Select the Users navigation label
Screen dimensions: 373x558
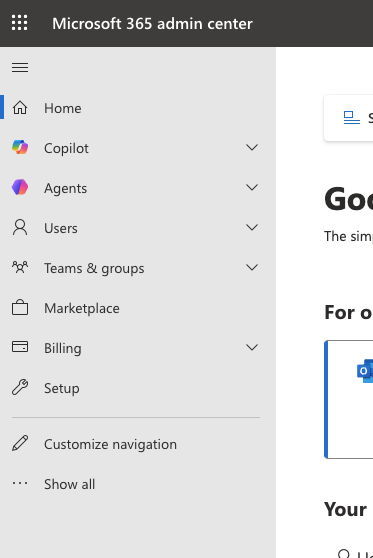61,228
